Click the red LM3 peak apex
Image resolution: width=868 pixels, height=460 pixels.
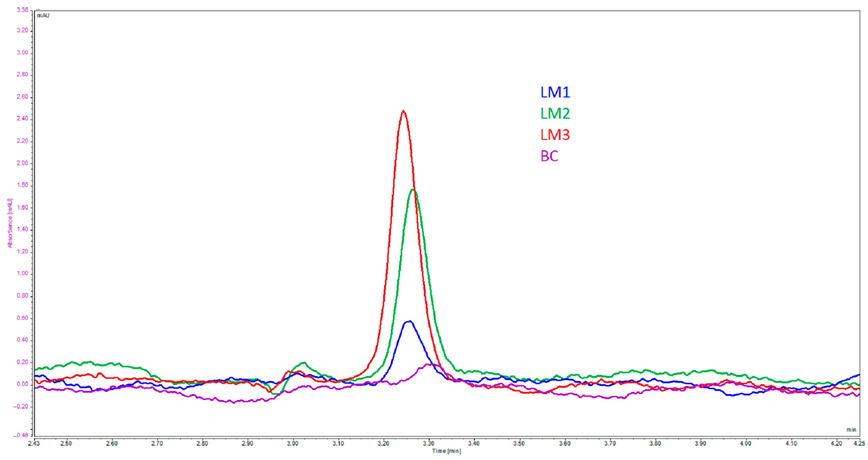(403, 111)
